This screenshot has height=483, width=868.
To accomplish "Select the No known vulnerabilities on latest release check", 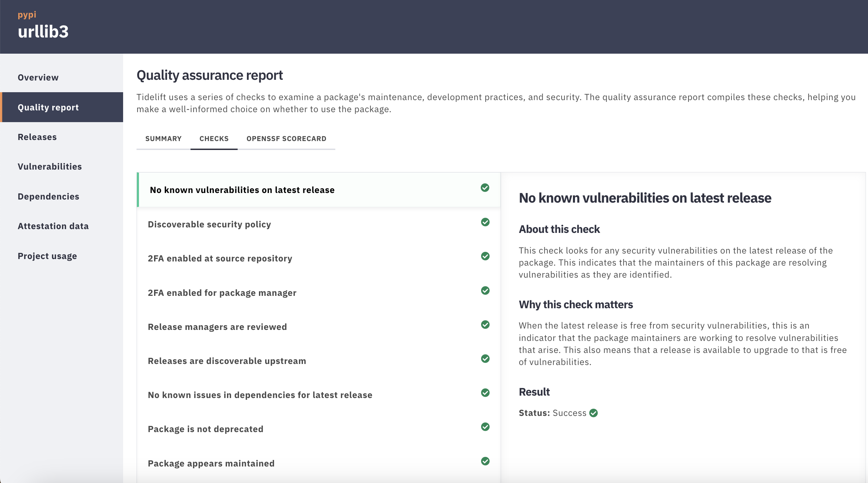I will 319,190.
